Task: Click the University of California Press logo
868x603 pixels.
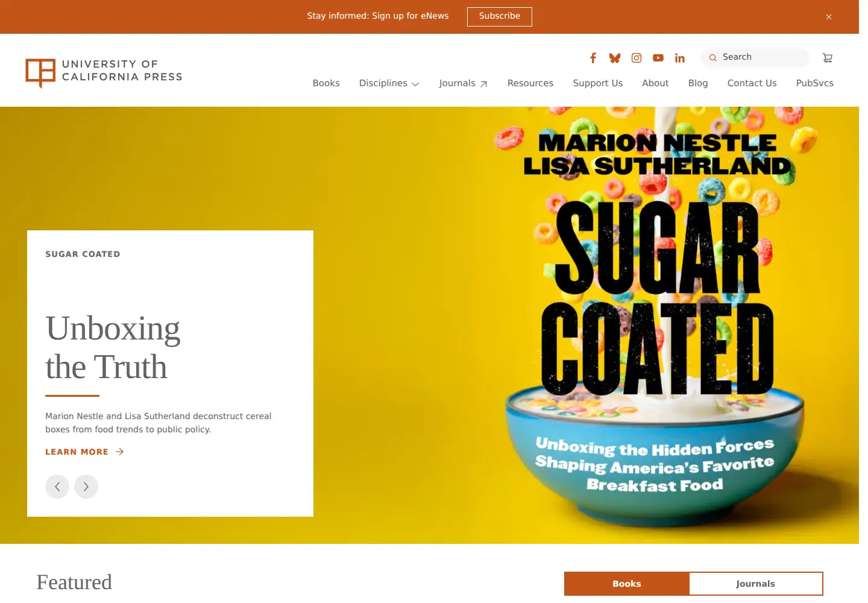Action: 104,73
